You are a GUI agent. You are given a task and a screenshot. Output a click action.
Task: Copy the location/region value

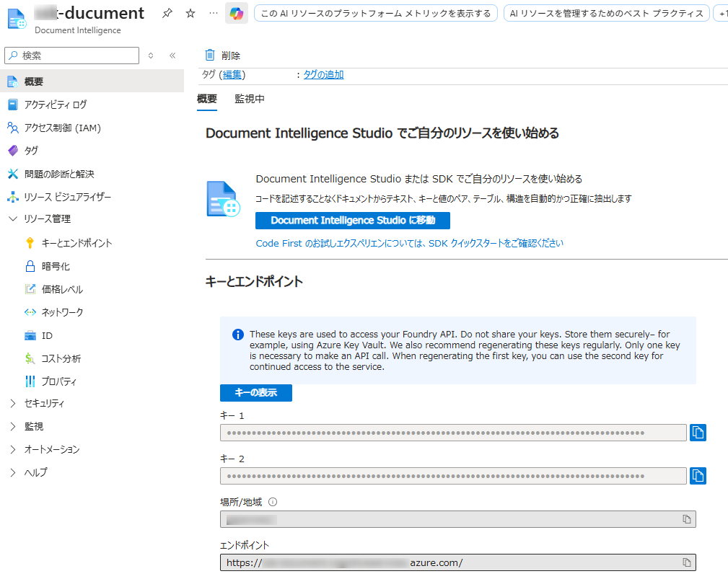coord(687,519)
